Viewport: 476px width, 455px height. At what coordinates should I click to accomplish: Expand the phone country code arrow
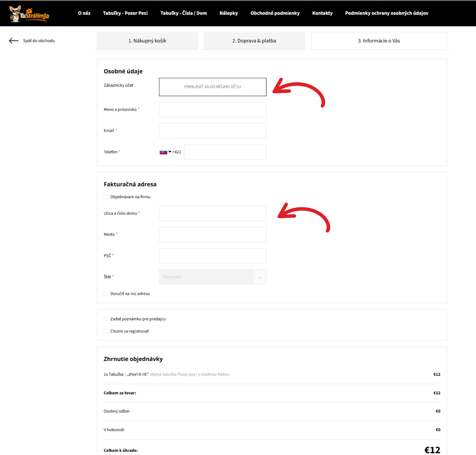pos(170,152)
